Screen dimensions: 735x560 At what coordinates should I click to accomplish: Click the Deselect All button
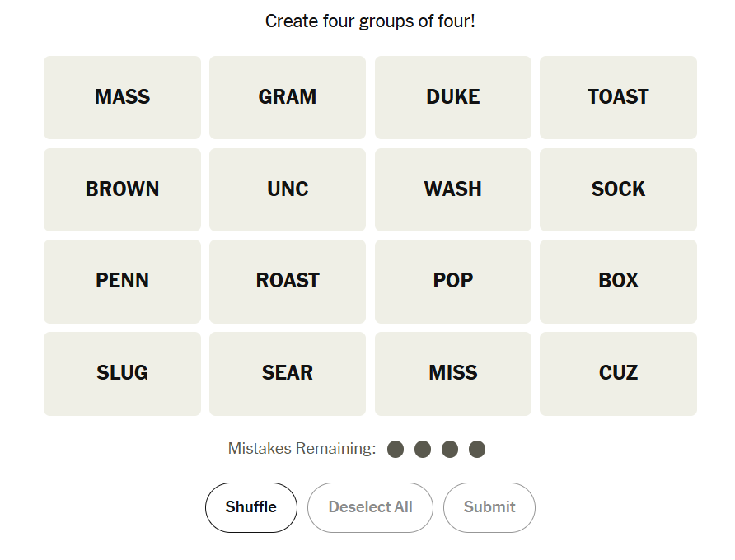[x=370, y=507]
